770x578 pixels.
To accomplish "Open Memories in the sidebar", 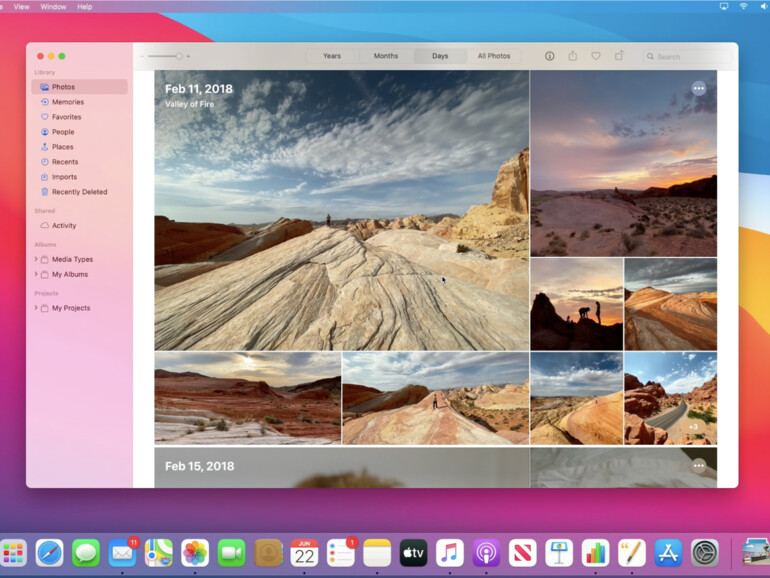I will coord(68,102).
